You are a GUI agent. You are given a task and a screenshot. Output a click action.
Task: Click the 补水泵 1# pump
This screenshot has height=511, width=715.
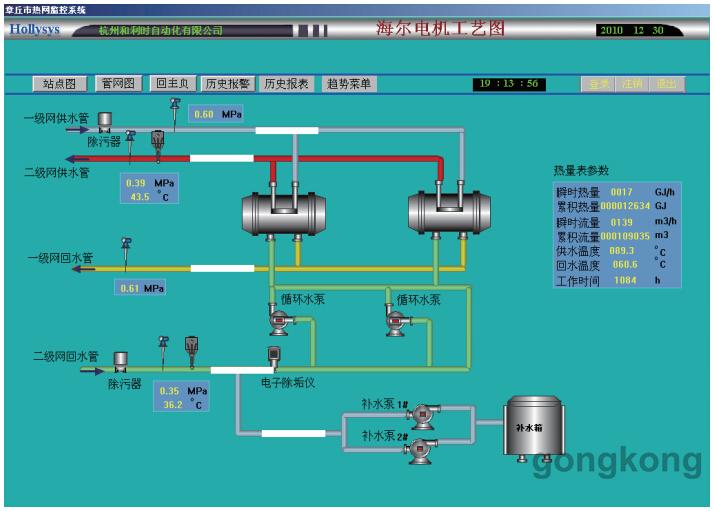(x=423, y=416)
